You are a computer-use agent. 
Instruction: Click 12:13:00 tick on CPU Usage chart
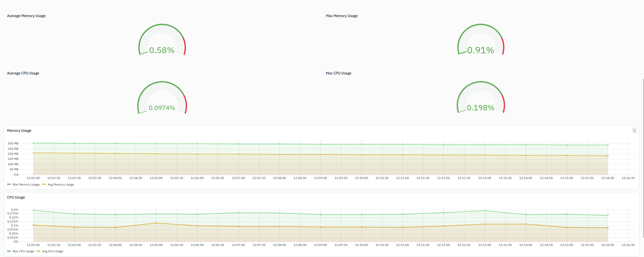pyautogui.click(x=485, y=245)
